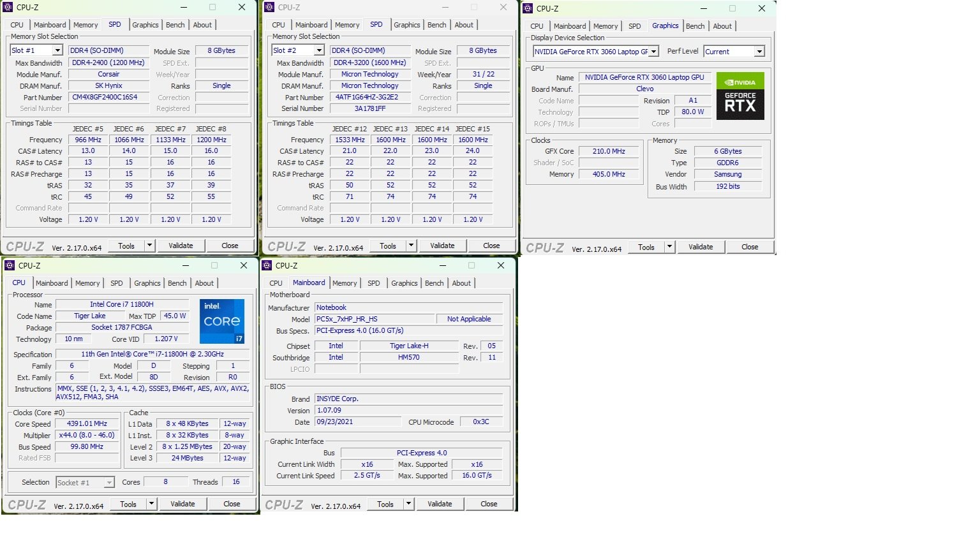Click the Multiplier x44.0 (8.0 - 46.0) value
Viewport: 980px width, 551px height.
click(x=87, y=435)
